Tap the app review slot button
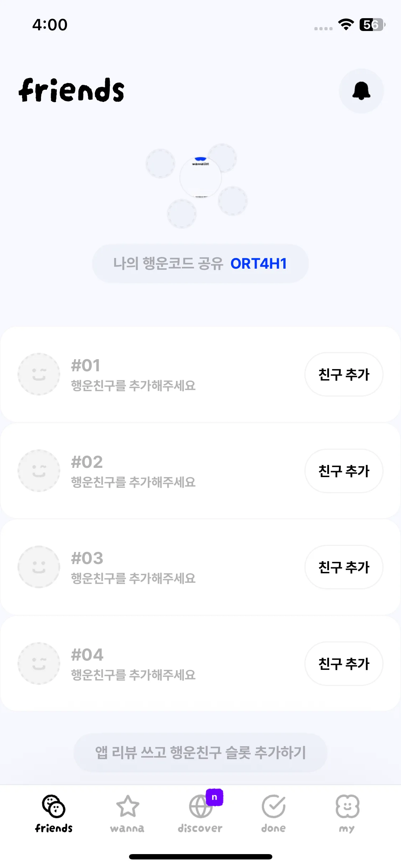 200,753
